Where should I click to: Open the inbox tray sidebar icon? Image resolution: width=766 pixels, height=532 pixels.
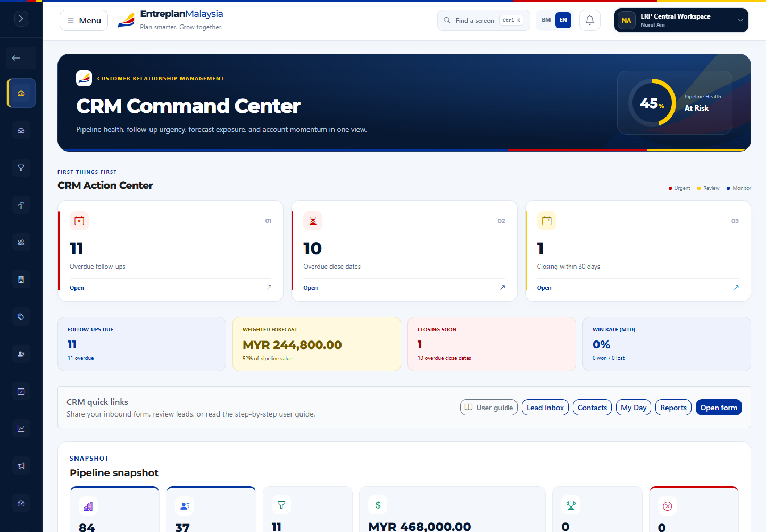21,130
